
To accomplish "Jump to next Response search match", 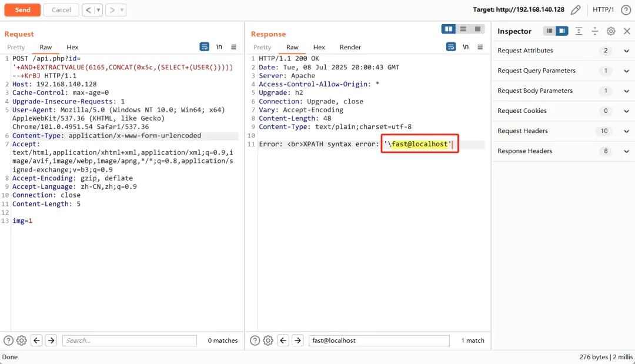I will (x=298, y=340).
